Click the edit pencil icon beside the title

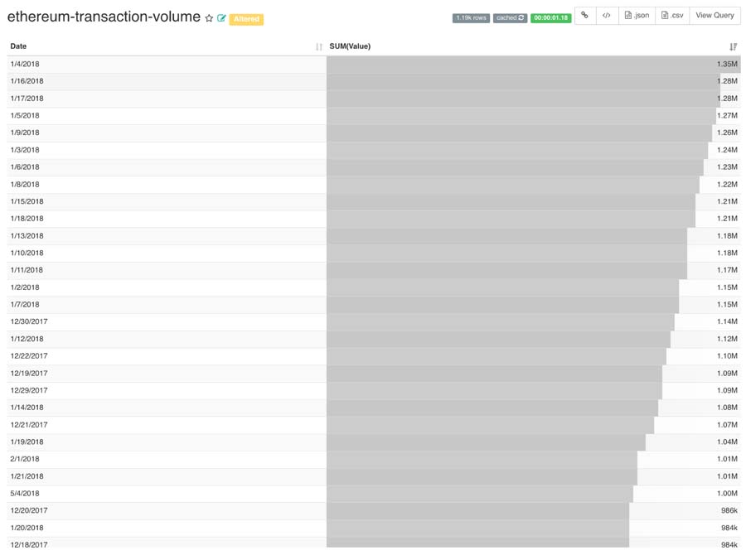pos(221,18)
